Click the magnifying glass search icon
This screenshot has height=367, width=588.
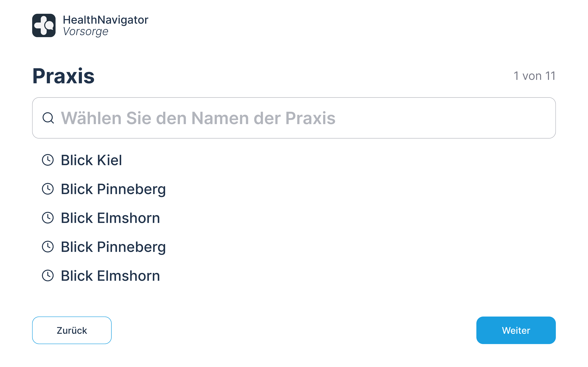48,118
